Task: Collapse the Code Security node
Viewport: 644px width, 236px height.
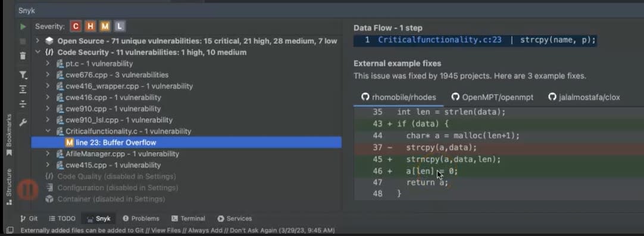Action: (37, 52)
